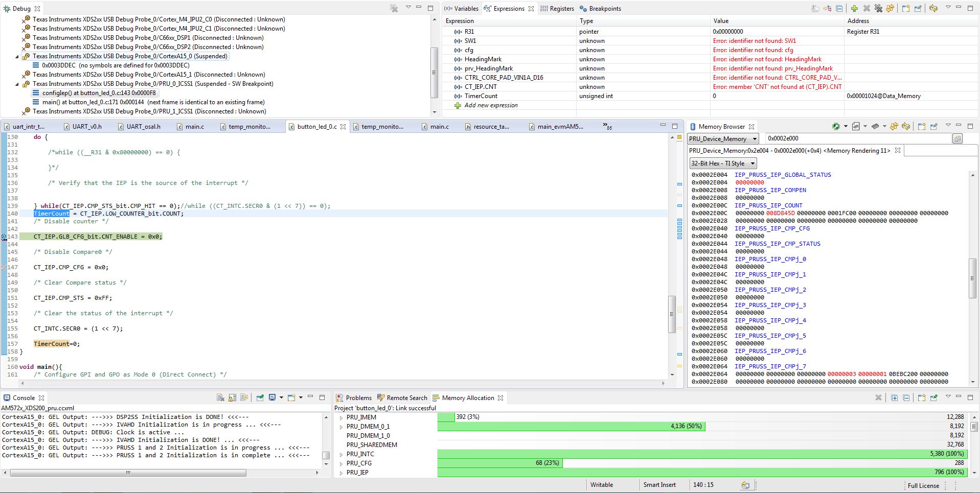Click the green Add new expression toolbar icon
The width and height of the screenshot is (980, 493).
tap(854, 8)
